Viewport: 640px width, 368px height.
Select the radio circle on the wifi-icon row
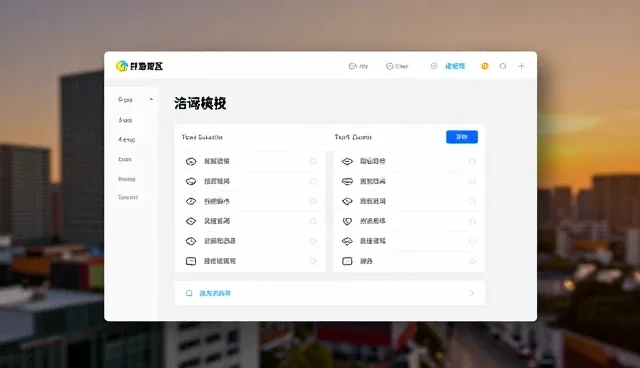click(472, 241)
